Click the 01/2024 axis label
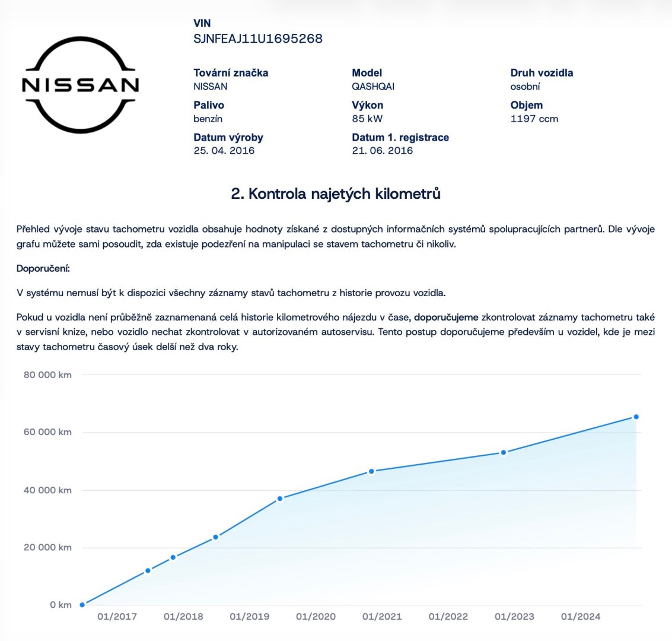Screen dimensions: 672x641 (x=581, y=617)
